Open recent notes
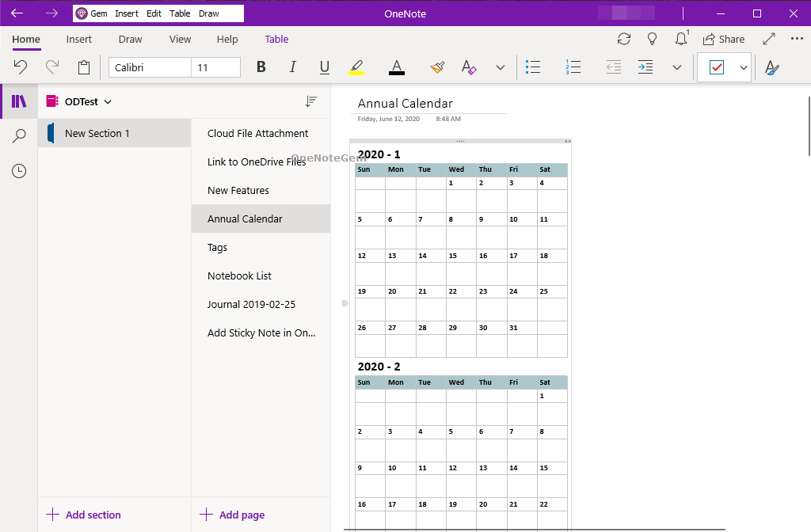Image resolution: width=811 pixels, height=532 pixels. 19,171
